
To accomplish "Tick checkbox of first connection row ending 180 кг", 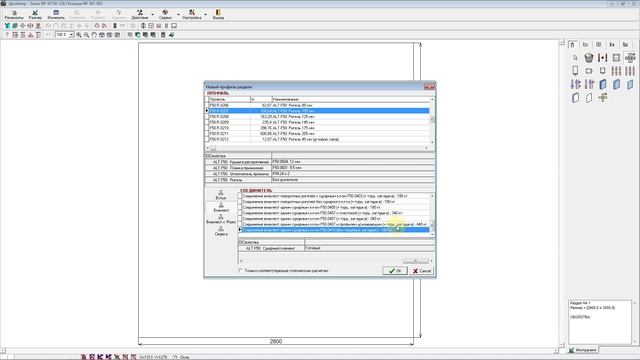I will pyautogui.click(x=240, y=196).
